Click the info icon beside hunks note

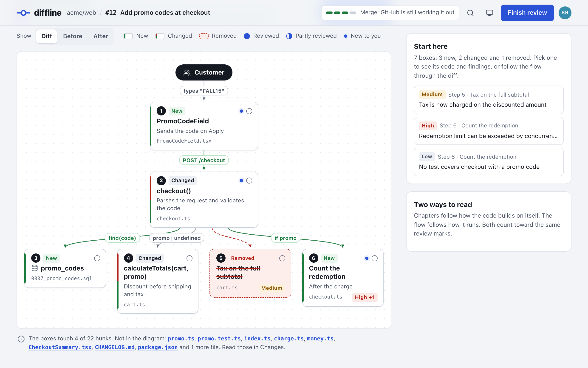(x=21, y=339)
